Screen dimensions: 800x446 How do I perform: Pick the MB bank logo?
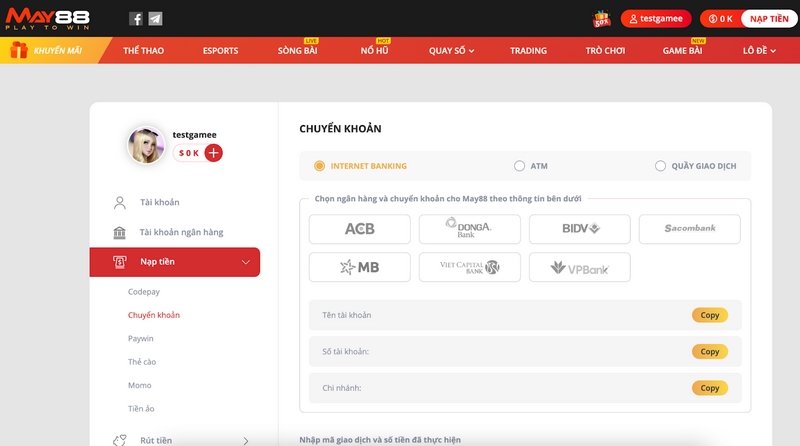pos(359,267)
